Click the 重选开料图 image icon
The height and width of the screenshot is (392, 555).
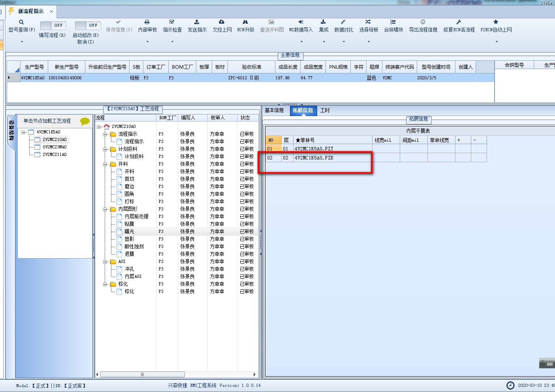click(271, 22)
